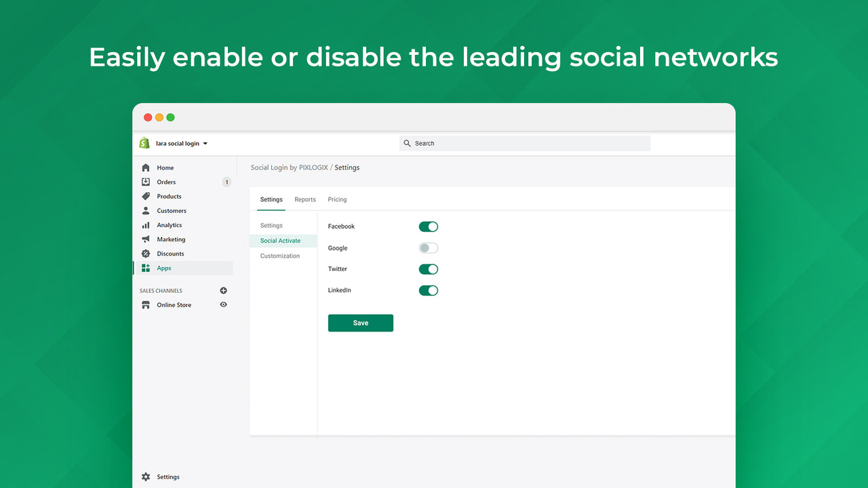The image size is (868, 488).
Task: Open the Pricing tab
Action: [337, 199]
